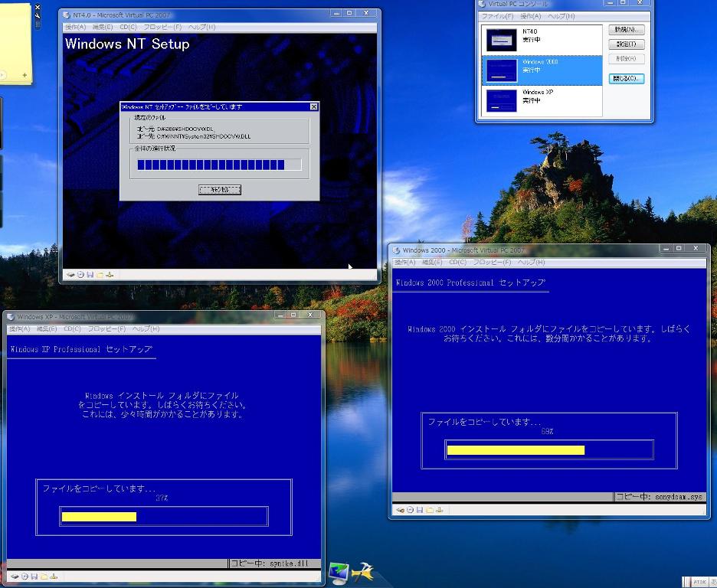Click "Windows XP" name in console list
The width and height of the screenshot is (717, 588).
(538, 92)
